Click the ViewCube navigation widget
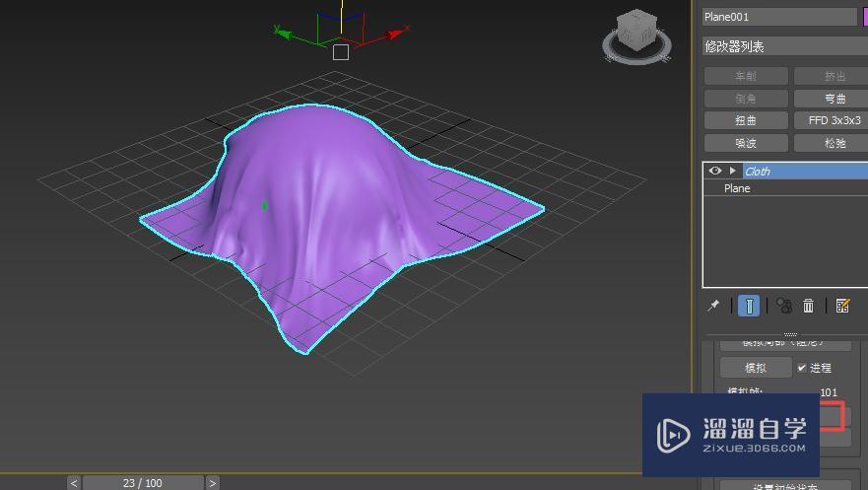The width and height of the screenshot is (868, 490). (x=636, y=36)
